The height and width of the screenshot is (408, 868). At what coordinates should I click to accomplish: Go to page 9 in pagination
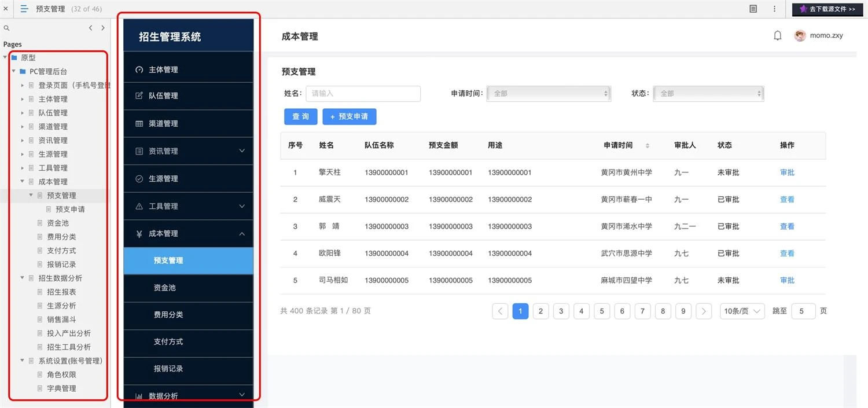pos(683,311)
